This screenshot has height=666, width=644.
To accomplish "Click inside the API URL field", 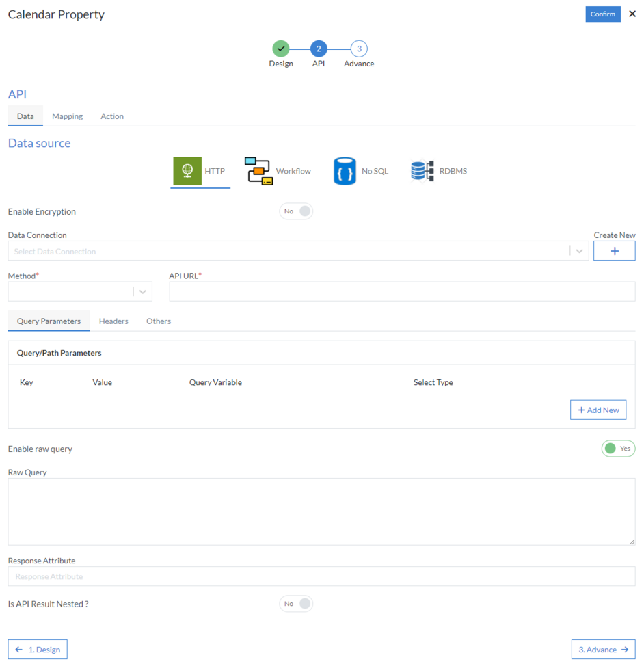I will [x=402, y=291].
